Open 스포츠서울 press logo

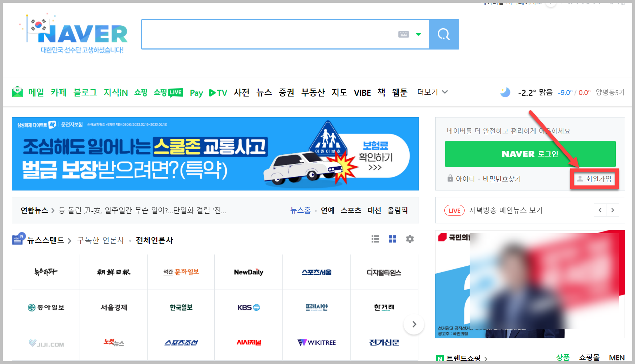pos(317,272)
